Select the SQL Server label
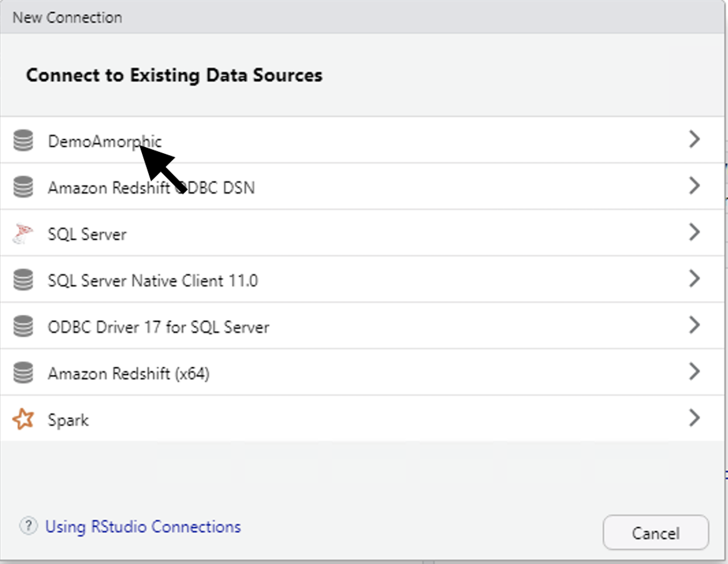Viewport: 728px width, 564px height. pos(87,234)
